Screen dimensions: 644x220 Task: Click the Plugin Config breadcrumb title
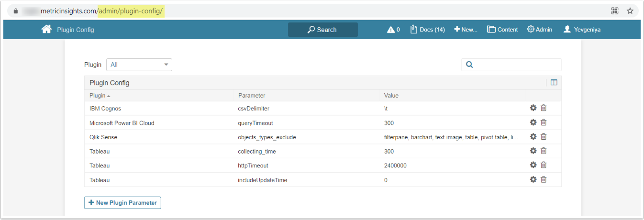(76, 30)
